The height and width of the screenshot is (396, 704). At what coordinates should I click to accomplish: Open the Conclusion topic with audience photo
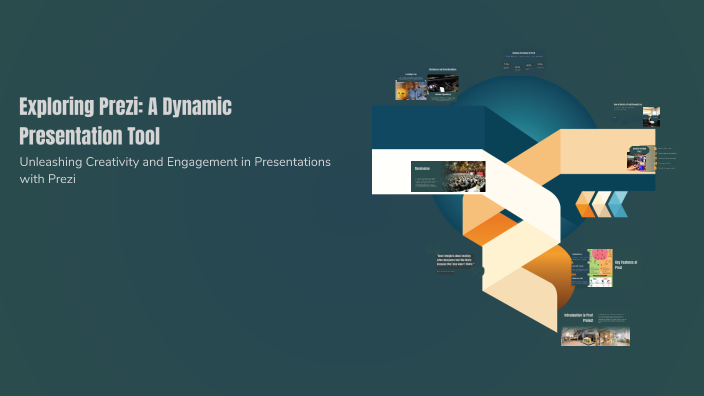(448, 176)
